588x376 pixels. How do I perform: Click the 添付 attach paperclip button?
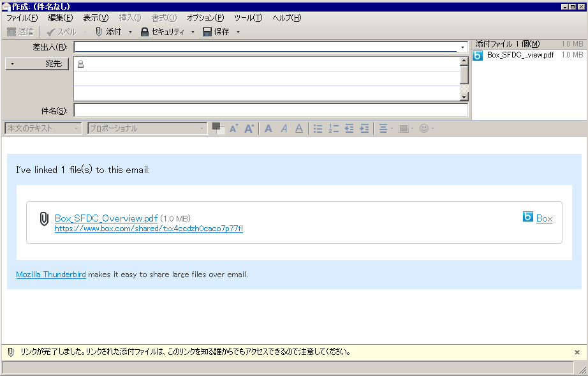[x=108, y=32]
